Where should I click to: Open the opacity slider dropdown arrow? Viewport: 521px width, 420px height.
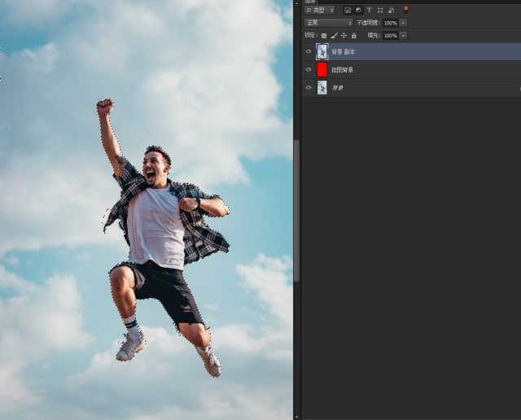[x=403, y=23]
